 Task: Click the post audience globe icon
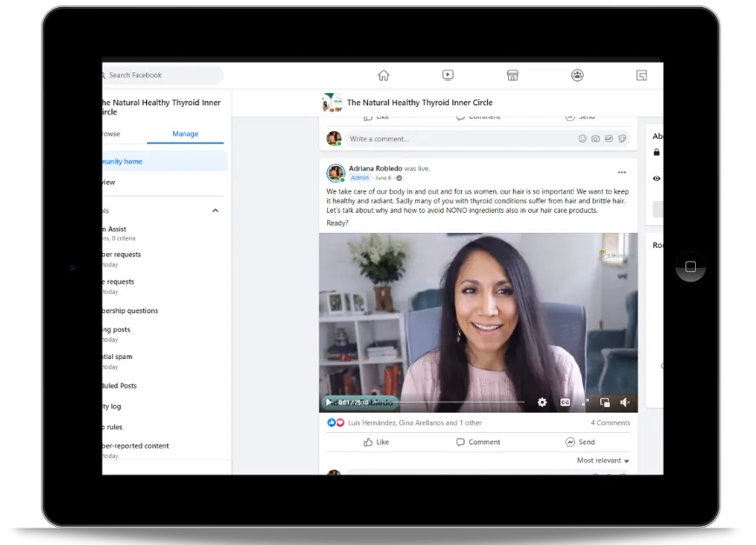tap(398, 178)
